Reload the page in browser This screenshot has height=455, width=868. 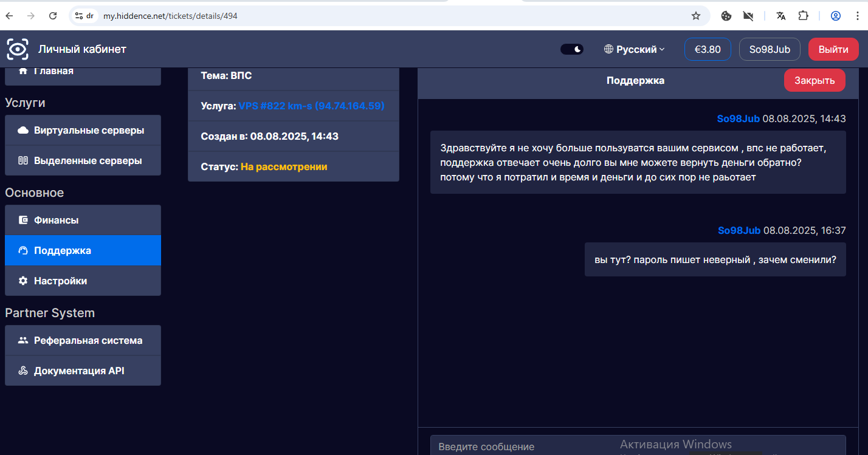(x=53, y=16)
